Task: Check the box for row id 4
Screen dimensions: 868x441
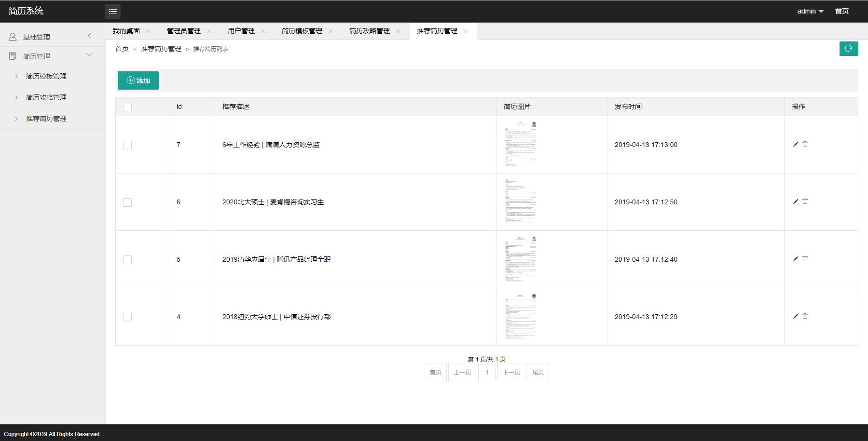Action: pyautogui.click(x=127, y=317)
